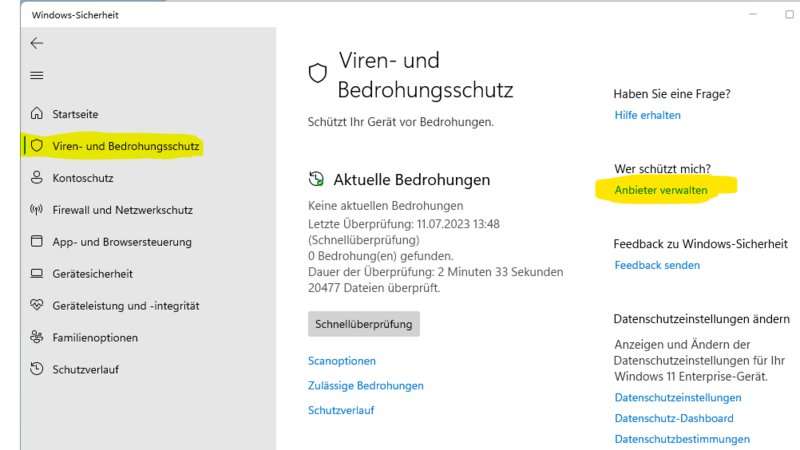The width and height of the screenshot is (800, 450).
Task: Open Zulässige Bedrohungen link
Action: (x=366, y=385)
